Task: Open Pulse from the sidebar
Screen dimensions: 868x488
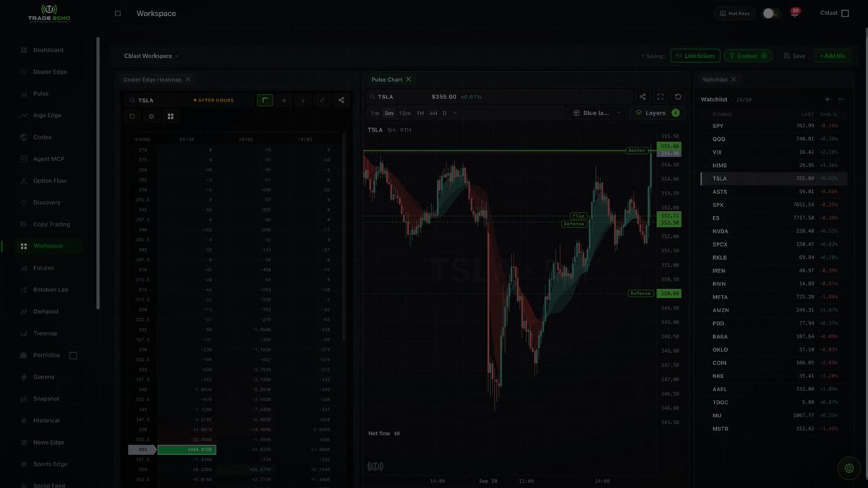Action: 41,93
